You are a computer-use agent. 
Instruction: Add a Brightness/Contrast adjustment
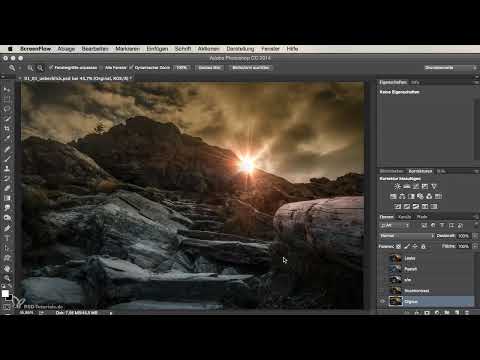click(x=397, y=186)
